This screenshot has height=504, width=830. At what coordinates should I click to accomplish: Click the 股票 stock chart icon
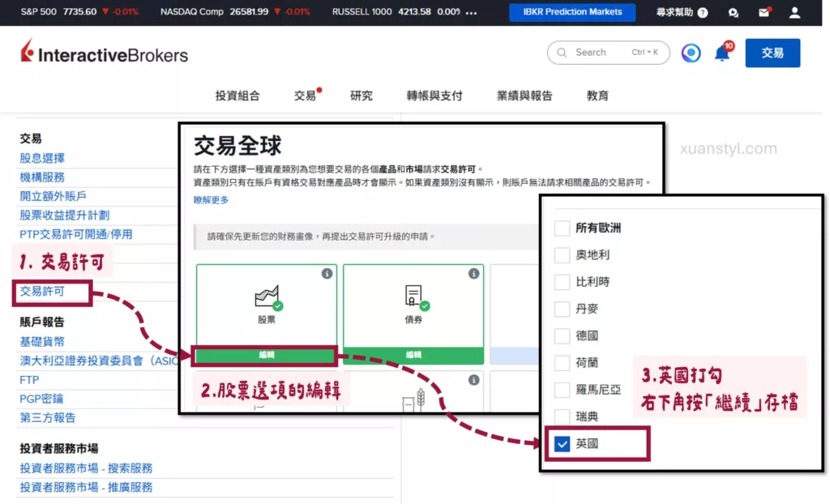click(267, 297)
